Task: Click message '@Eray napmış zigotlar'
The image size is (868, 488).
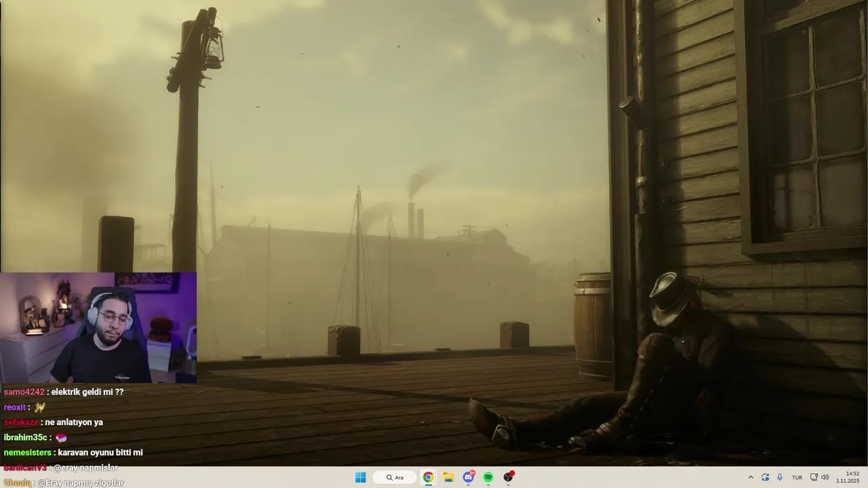Action: pos(81,483)
